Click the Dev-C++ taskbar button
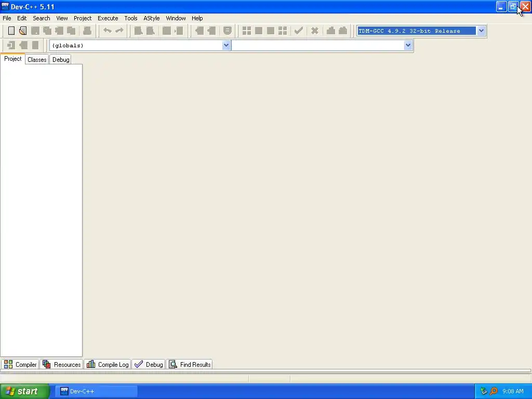The width and height of the screenshot is (532, 399). pyautogui.click(x=97, y=391)
